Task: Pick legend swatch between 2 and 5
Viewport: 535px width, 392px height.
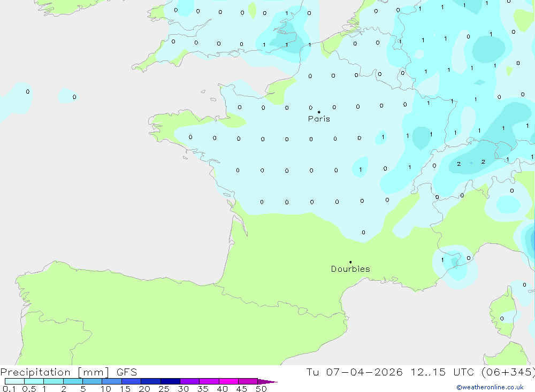Action: coord(73,381)
